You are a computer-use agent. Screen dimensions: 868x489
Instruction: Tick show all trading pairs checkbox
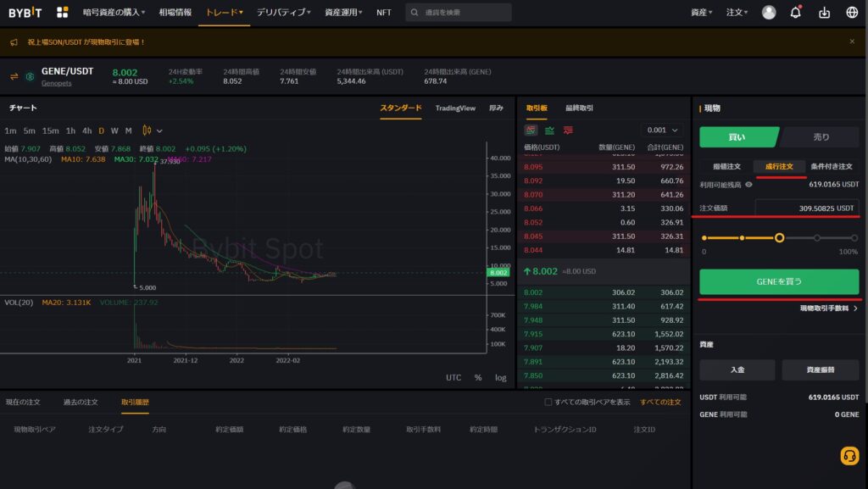[x=548, y=403]
